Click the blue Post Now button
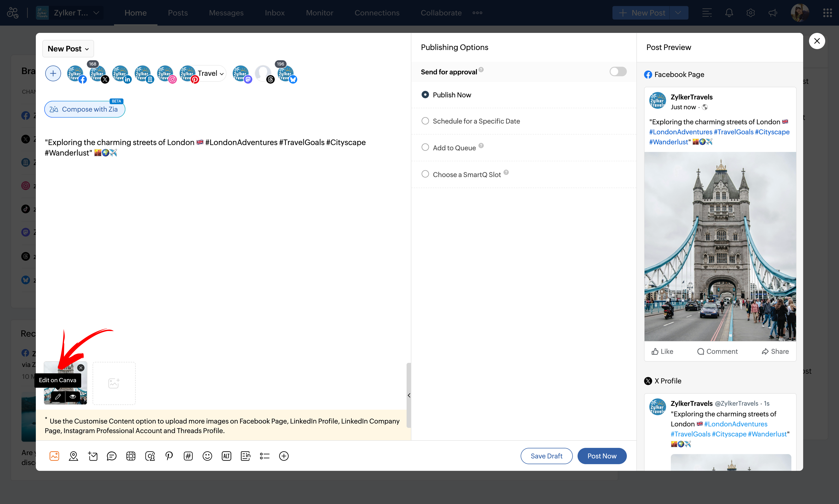This screenshot has width=839, height=504. (x=602, y=456)
